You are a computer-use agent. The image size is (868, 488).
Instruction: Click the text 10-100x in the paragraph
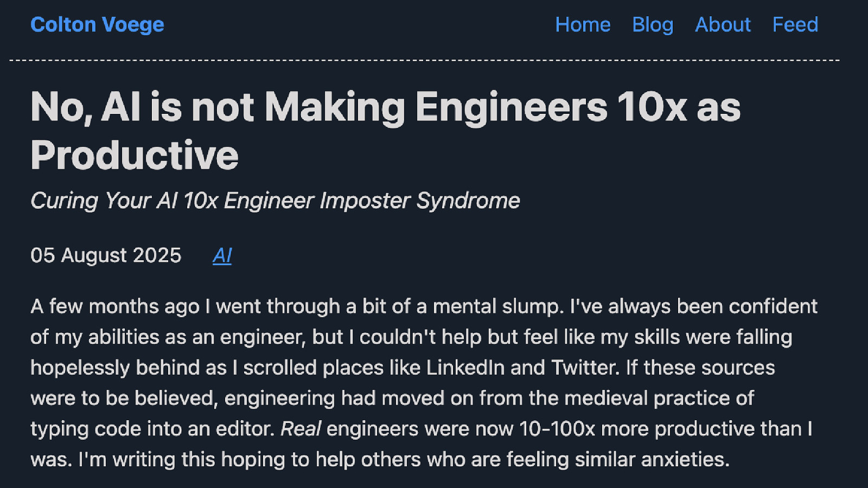click(557, 429)
